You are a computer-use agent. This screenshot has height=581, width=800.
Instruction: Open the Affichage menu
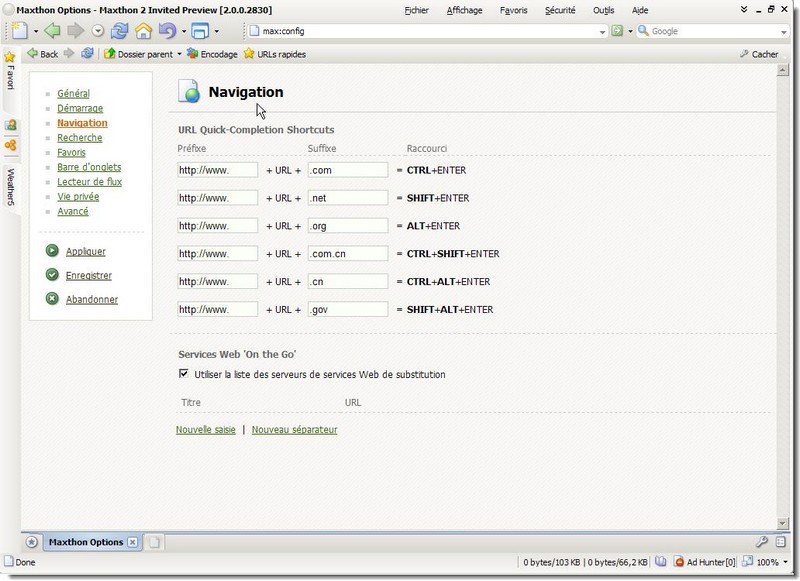pos(464,10)
